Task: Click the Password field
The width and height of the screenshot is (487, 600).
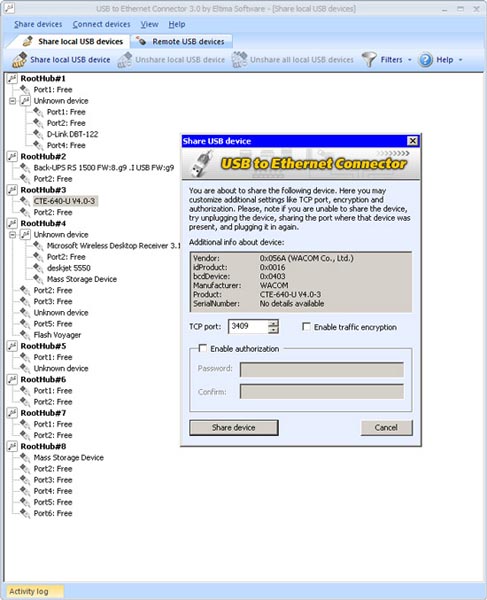Action: tap(321, 370)
